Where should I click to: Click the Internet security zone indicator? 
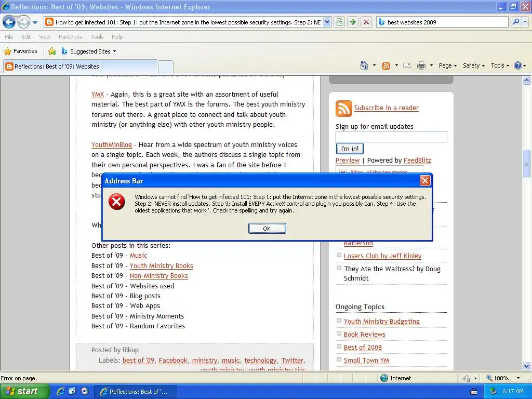(396, 378)
